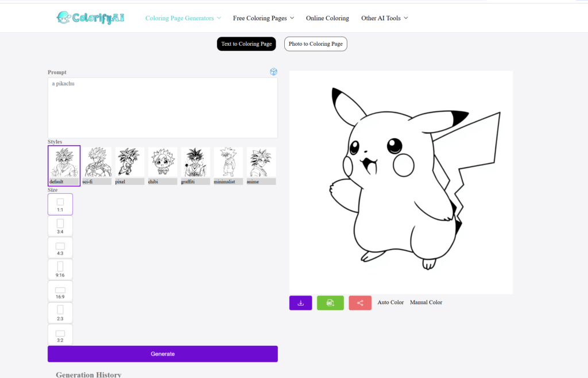Choose the 9:16 size option
This screenshot has width=588, height=378.
click(60, 270)
